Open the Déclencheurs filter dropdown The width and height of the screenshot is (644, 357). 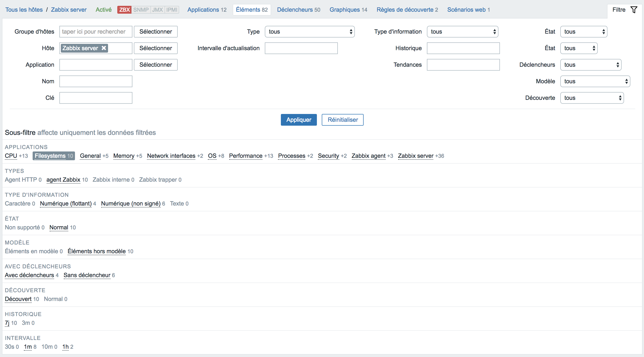tap(591, 65)
